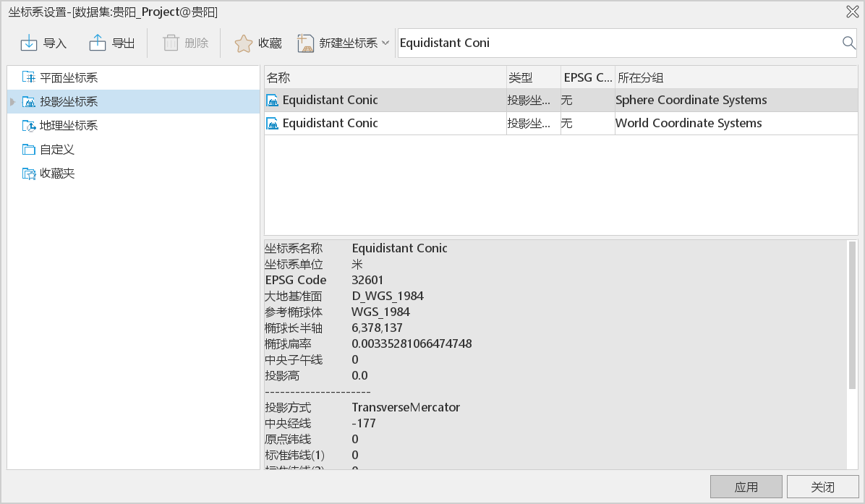Click the star Favorite (收藏) icon
This screenshot has width=865, height=504.
click(244, 43)
